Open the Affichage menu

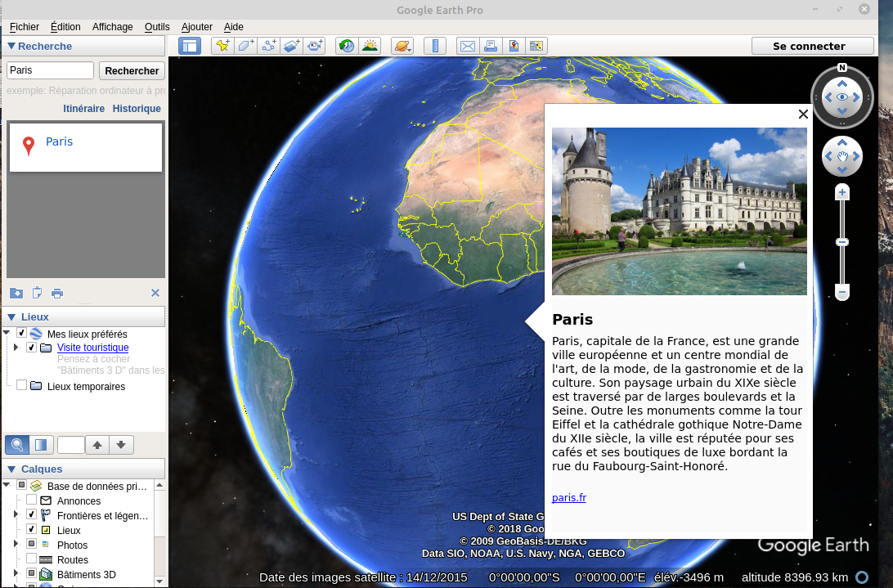pos(112,27)
